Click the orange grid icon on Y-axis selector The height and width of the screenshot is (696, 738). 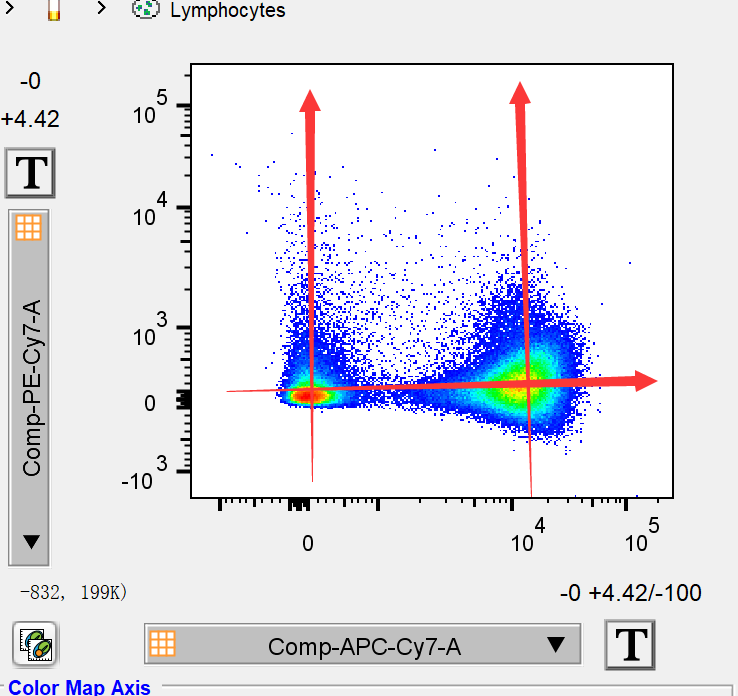click(x=29, y=227)
